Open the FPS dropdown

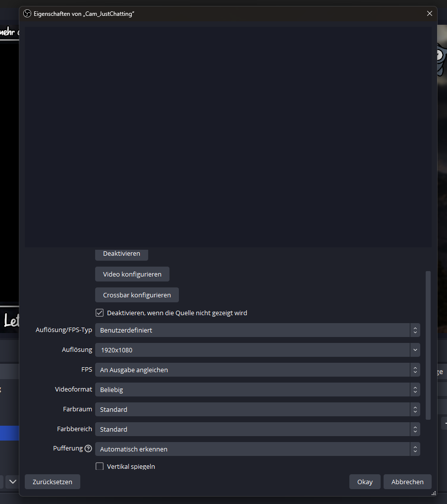click(257, 370)
